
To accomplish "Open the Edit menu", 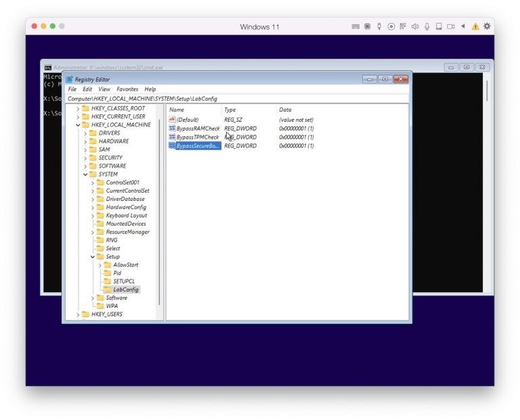I will coord(87,89).
